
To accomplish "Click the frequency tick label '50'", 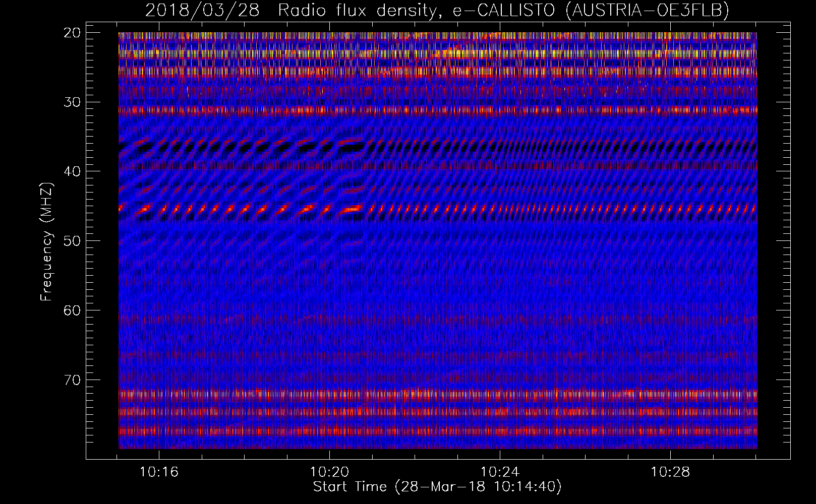I will pos(72,241).
